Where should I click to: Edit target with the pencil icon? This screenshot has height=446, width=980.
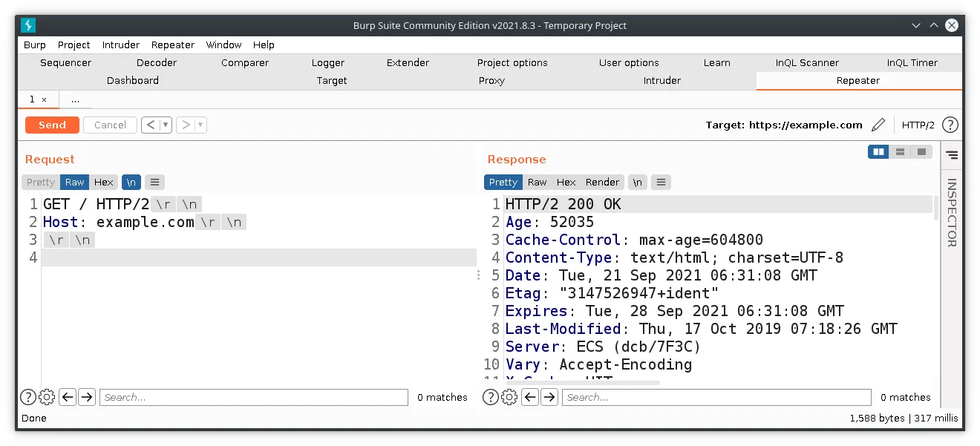pos(878,125)
